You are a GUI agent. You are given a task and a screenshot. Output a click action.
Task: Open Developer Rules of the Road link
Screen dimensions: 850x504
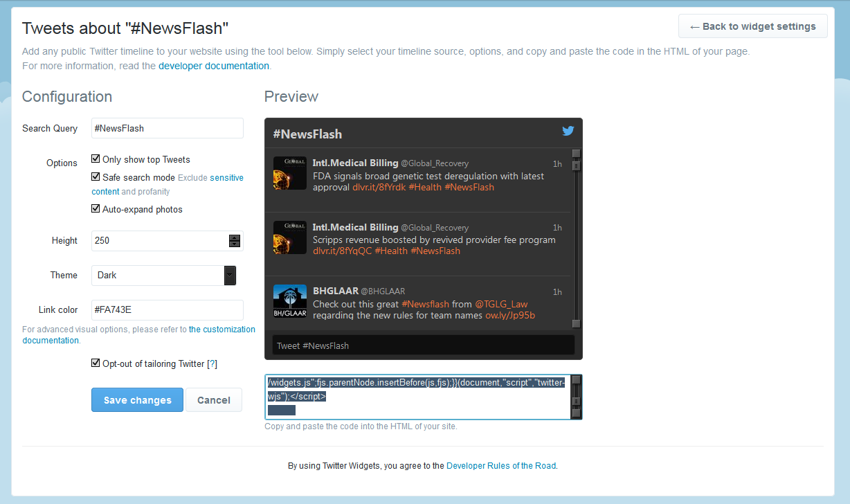pos(501,466)
